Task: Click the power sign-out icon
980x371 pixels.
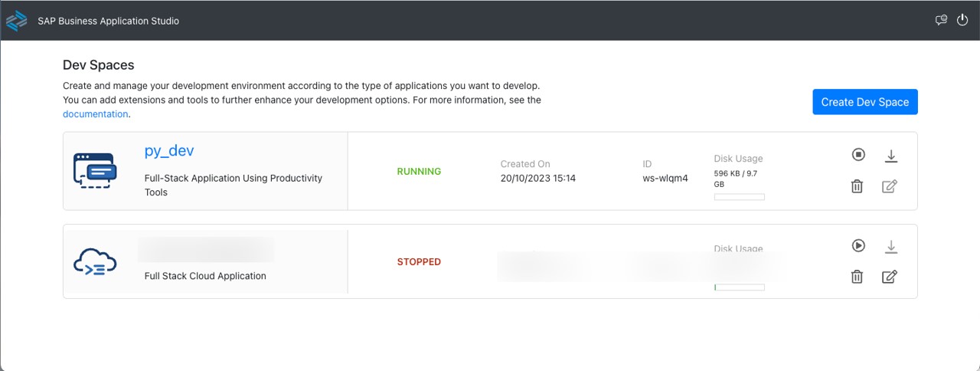Action: pos(963,20)
